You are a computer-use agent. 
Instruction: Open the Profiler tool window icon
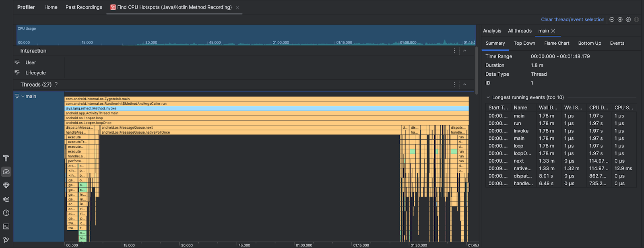coord(6,172)
